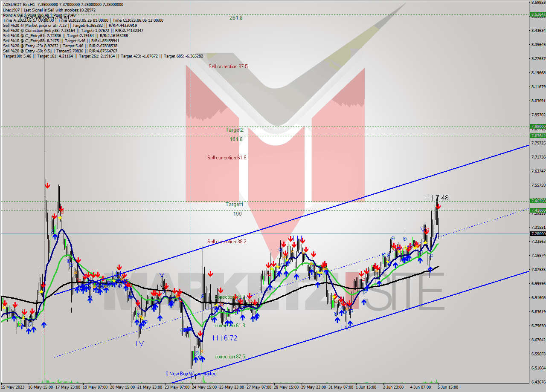Screen dimensions: 546x392
Task: Click the '27 May 07:00' time axis label
Action: [259, 387]
